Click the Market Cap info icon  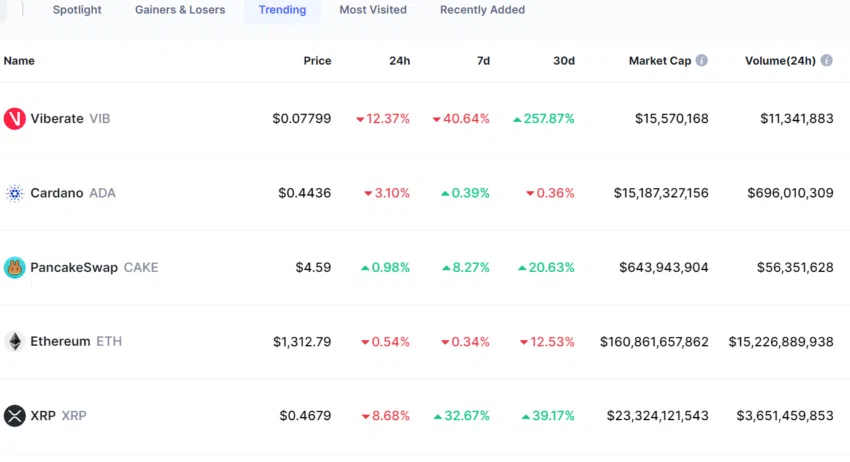[702, 61]
